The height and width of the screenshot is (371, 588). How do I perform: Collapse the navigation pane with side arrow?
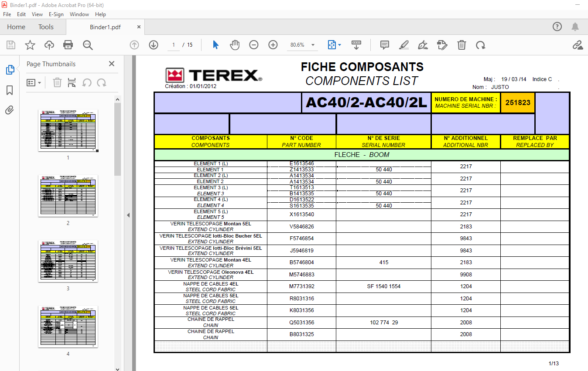[128, 215]
